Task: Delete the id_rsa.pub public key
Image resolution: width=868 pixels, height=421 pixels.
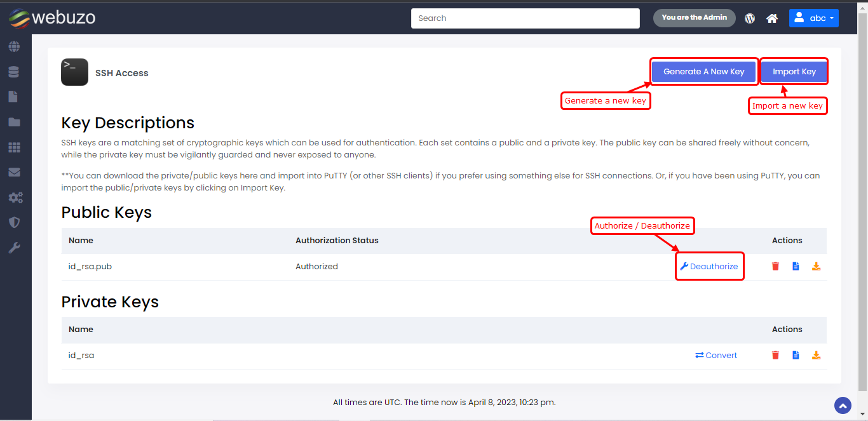Action: click(775, 267)
